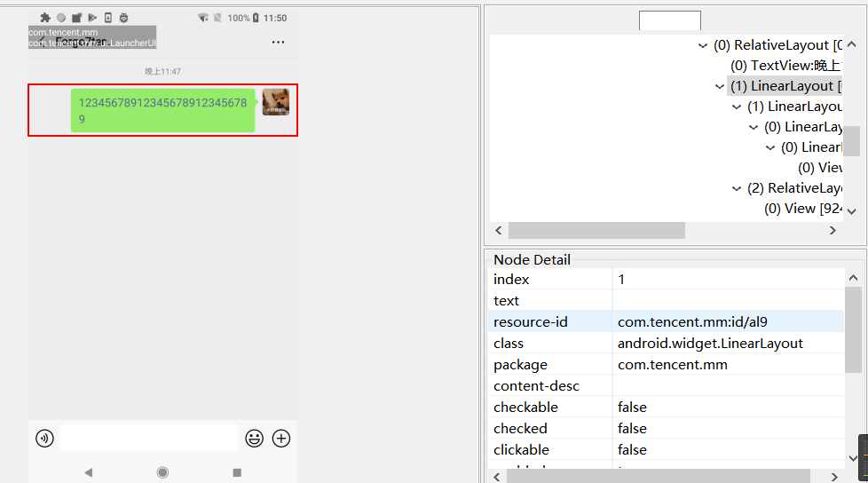This screenshot has width=868, height=483.
Task: Tap the voice input icon in chat
Action: [45, 439]
